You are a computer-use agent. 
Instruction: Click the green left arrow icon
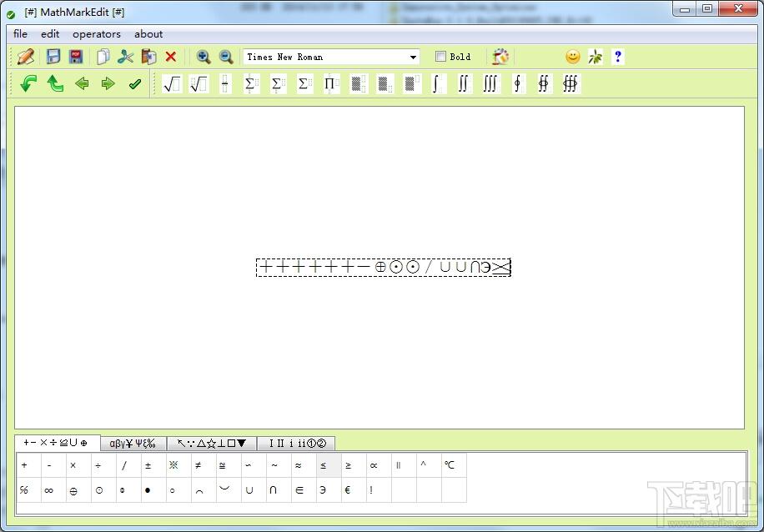tap(82, 83)
